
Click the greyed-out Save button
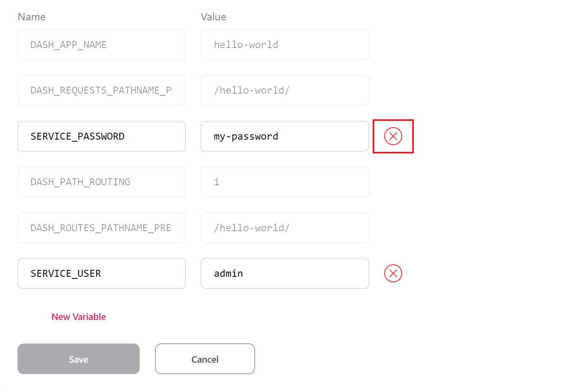[x=79, y=359]
